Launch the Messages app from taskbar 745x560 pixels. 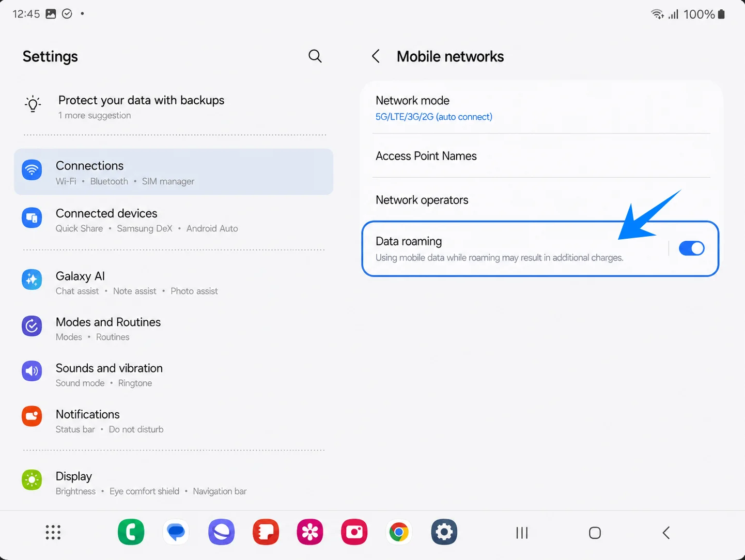click(176, 532)
